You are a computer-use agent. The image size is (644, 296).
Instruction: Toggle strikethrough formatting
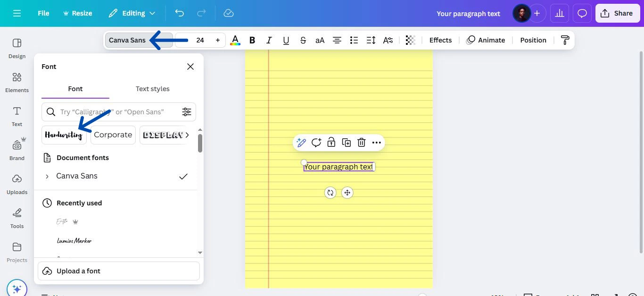(x=303, y=40)
